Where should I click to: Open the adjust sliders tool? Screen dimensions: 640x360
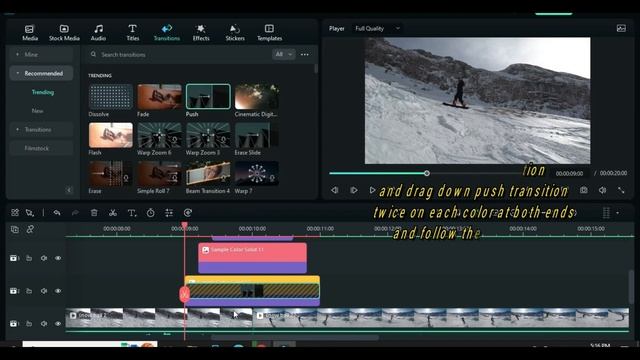point(169,212)
